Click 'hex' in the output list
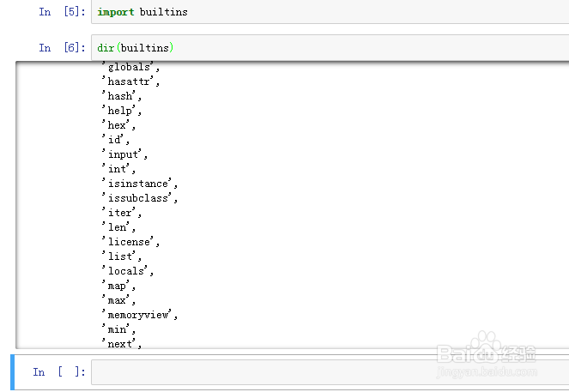This screenshot has height=392, width=569. [118, 125]
